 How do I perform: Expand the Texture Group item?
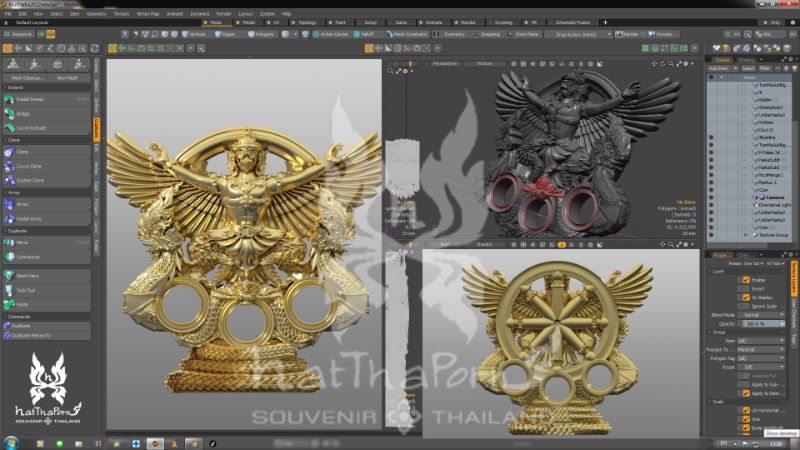[x=745, y=235]
